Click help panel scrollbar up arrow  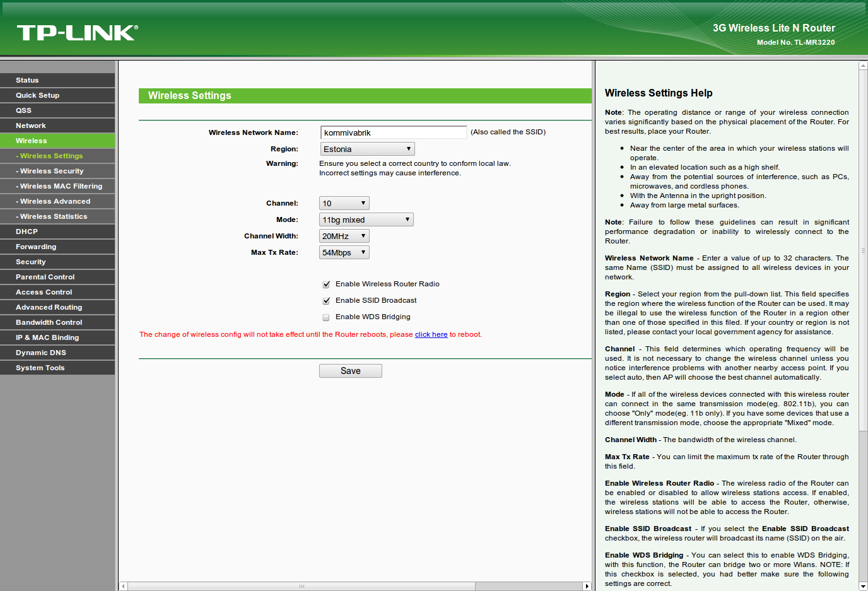tap(863, 66)
